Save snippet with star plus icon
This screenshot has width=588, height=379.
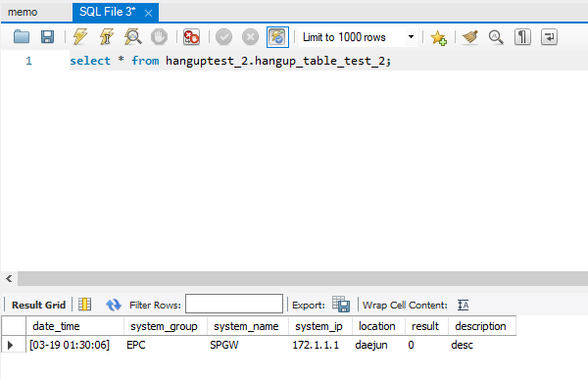click(x=438, y=37)
